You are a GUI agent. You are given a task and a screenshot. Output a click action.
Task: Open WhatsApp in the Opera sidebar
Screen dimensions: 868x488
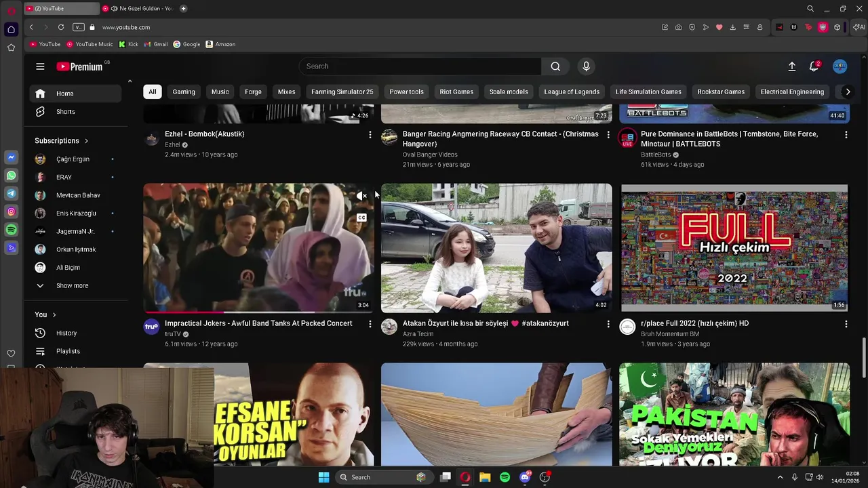pyautogui.click(x=11, y=176)
